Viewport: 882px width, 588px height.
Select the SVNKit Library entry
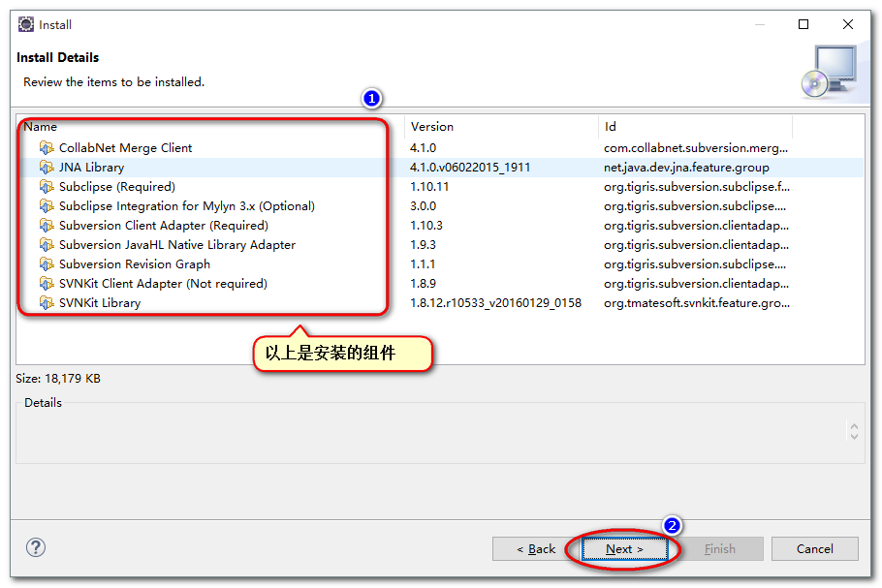click(100, 303)
